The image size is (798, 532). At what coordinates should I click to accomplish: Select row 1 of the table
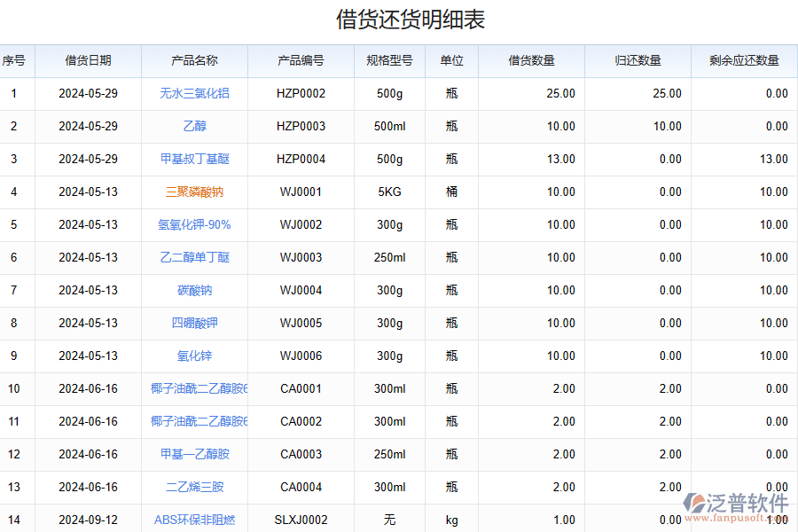14,93
